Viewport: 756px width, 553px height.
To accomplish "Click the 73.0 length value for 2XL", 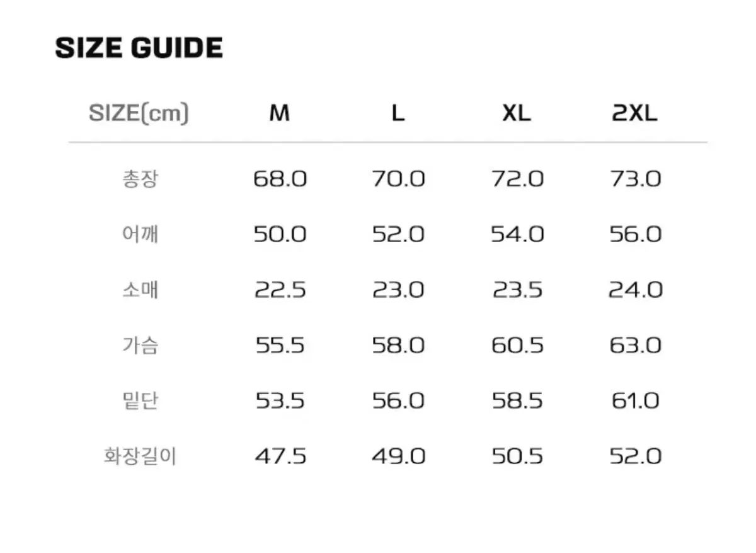I will pyautogui.click(x=635, y=179).
